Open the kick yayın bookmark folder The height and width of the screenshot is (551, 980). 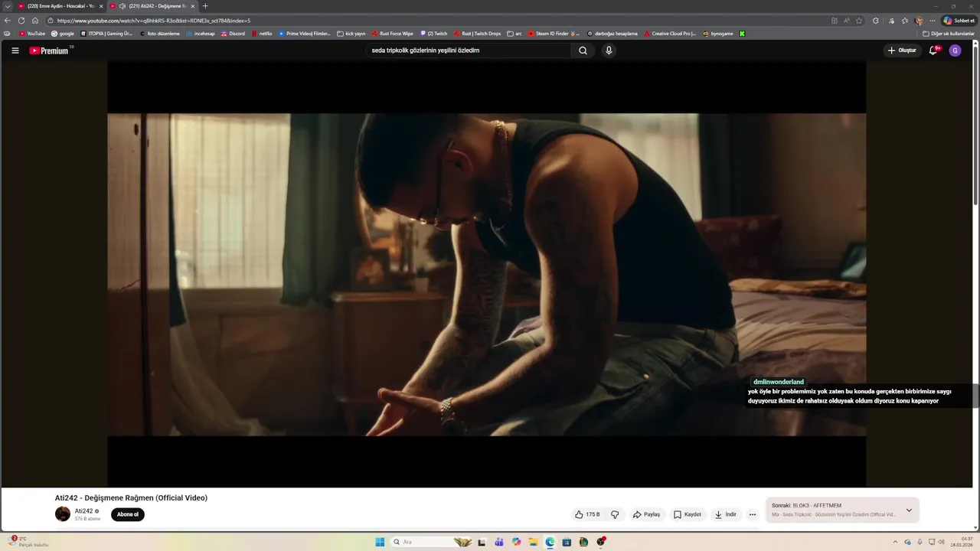point(351,34)
